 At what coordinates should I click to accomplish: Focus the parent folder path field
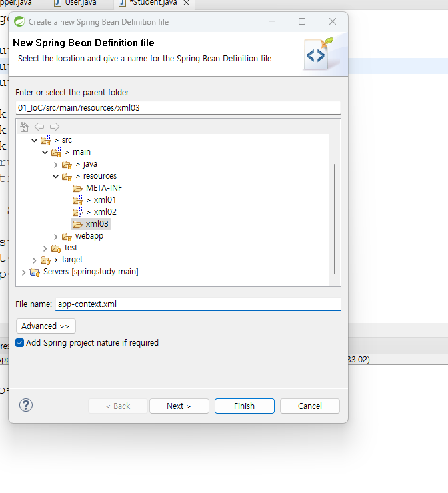[x=178, y=107]
